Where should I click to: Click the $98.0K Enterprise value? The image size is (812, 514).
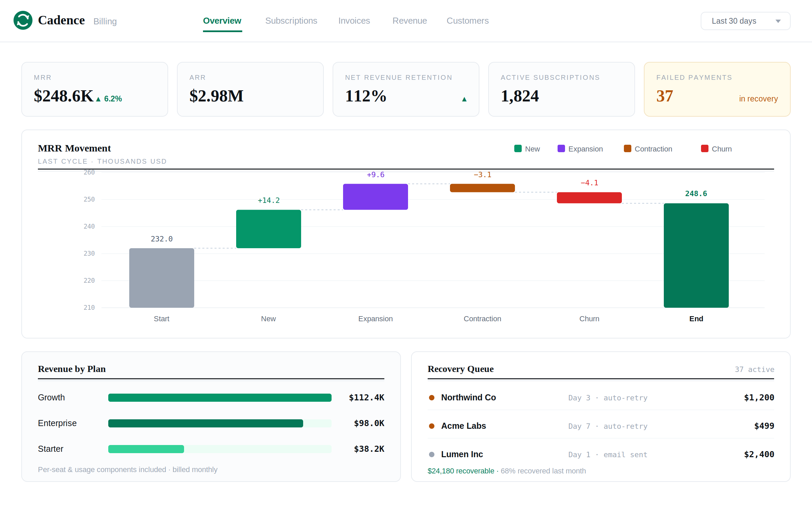369,423
